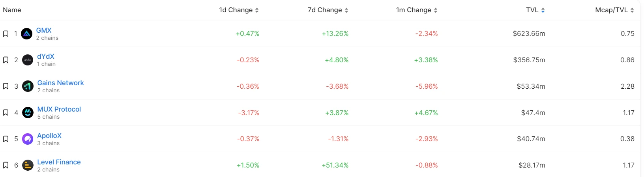Click the Gains Network logo icon

tap(28, 86)
